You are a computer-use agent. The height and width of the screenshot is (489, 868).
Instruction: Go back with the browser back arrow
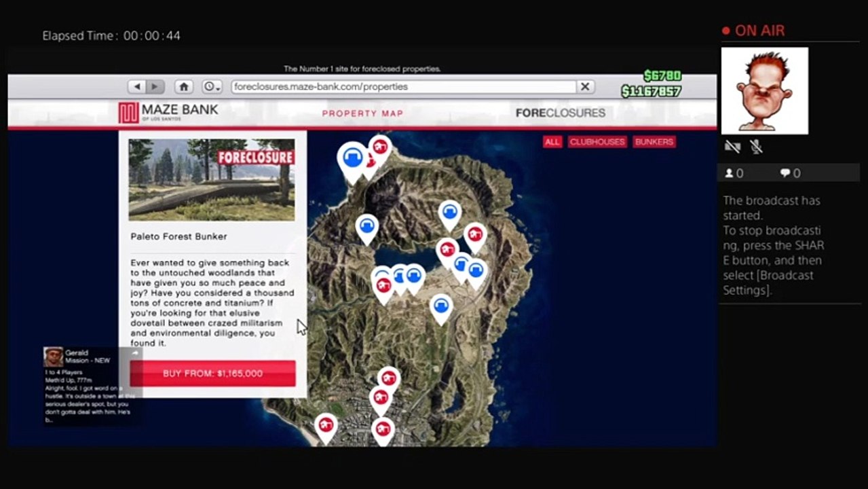138,87
